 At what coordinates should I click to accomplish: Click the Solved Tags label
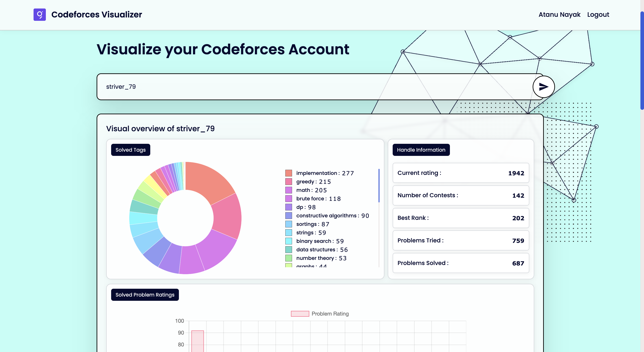131,150
